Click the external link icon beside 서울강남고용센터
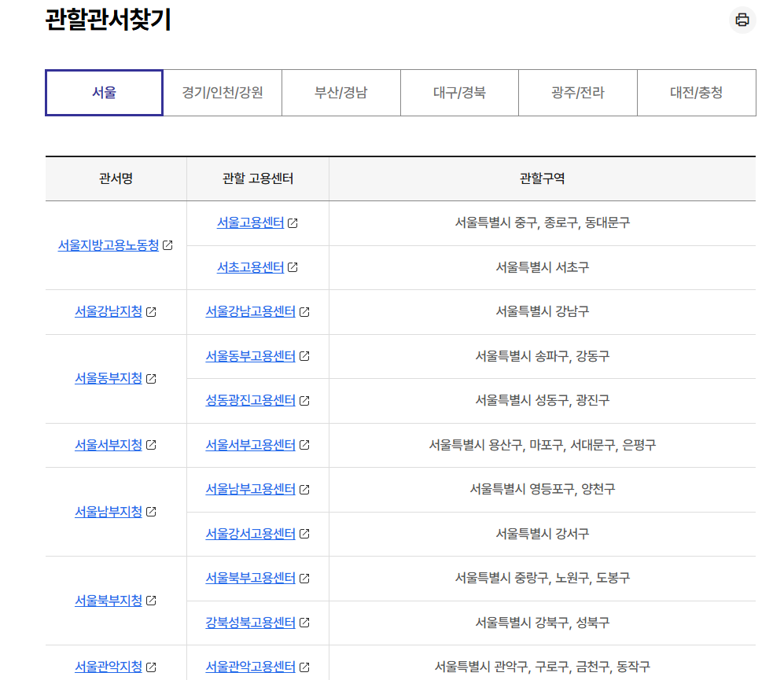784x680 pixels. [304, 312]
